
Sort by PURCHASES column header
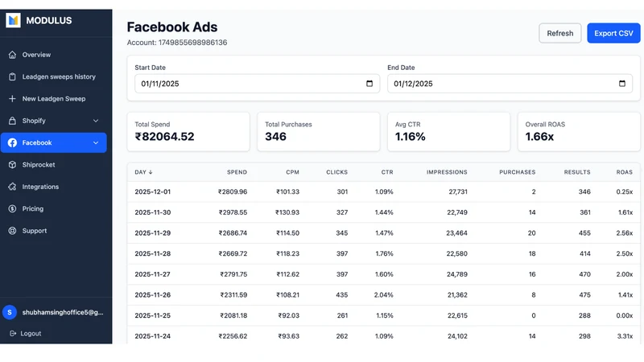click(517, 172)
